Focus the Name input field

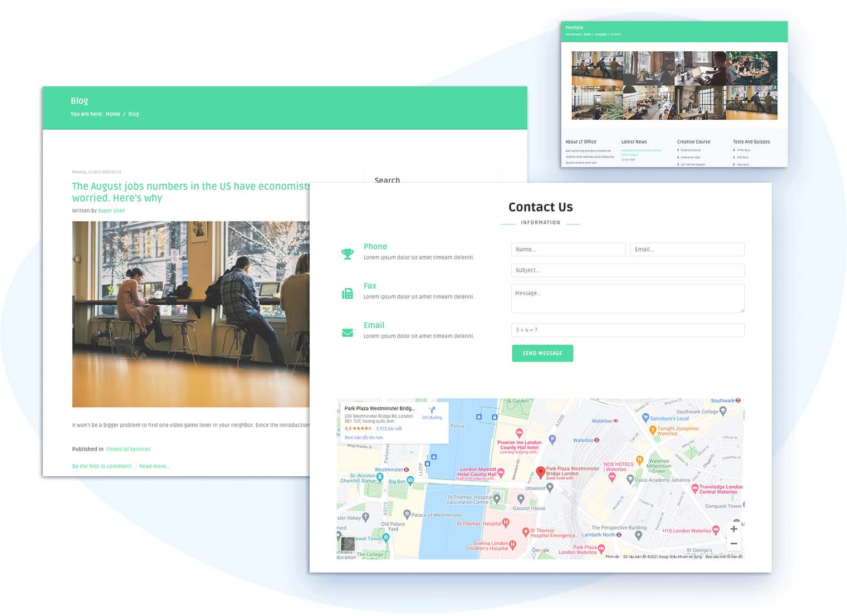[568, 250]
